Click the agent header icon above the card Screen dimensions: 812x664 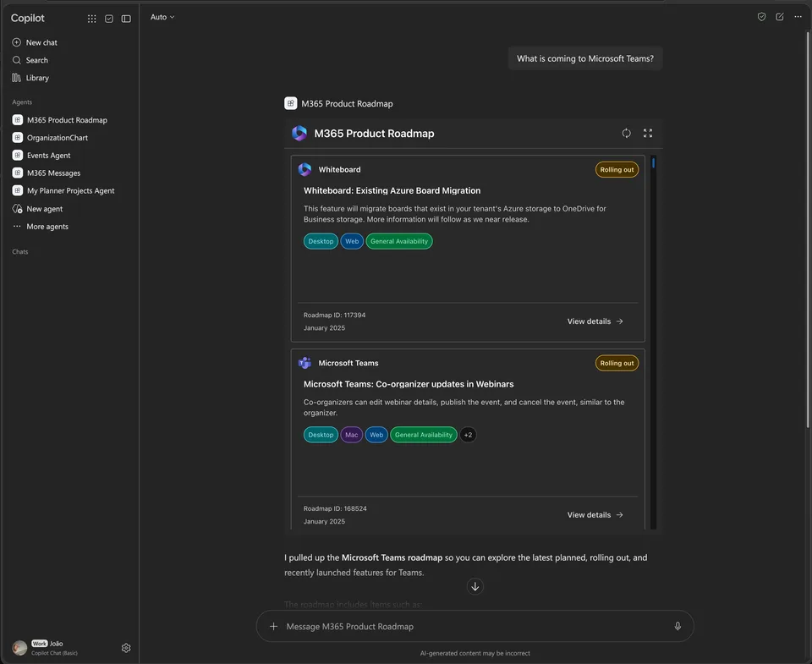(x=290, y=103)
